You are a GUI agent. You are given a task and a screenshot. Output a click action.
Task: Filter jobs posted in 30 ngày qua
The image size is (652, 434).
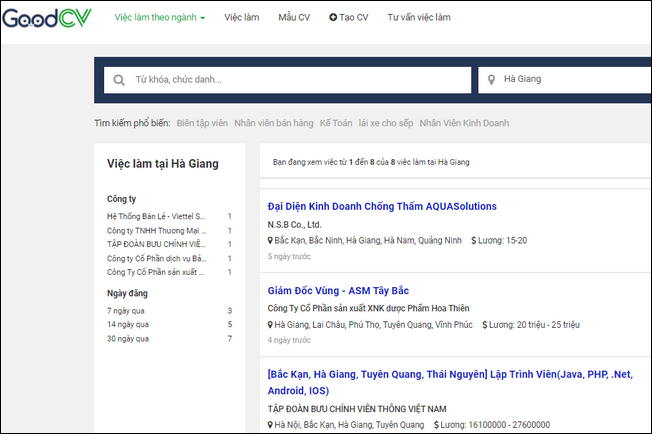click(x=129, y=339)
